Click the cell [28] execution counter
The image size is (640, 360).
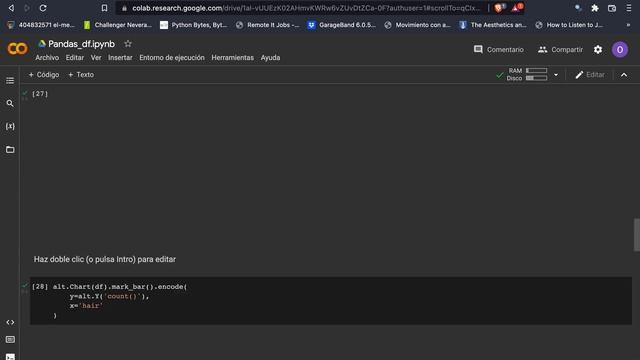[x=40, y=287]
